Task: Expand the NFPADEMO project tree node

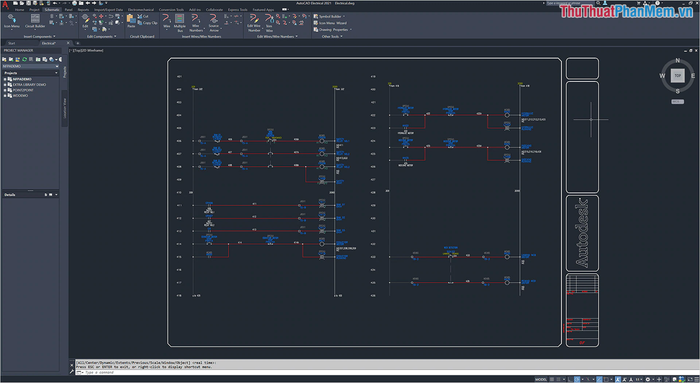Action: pyautogui.click(x=5, y=79)
